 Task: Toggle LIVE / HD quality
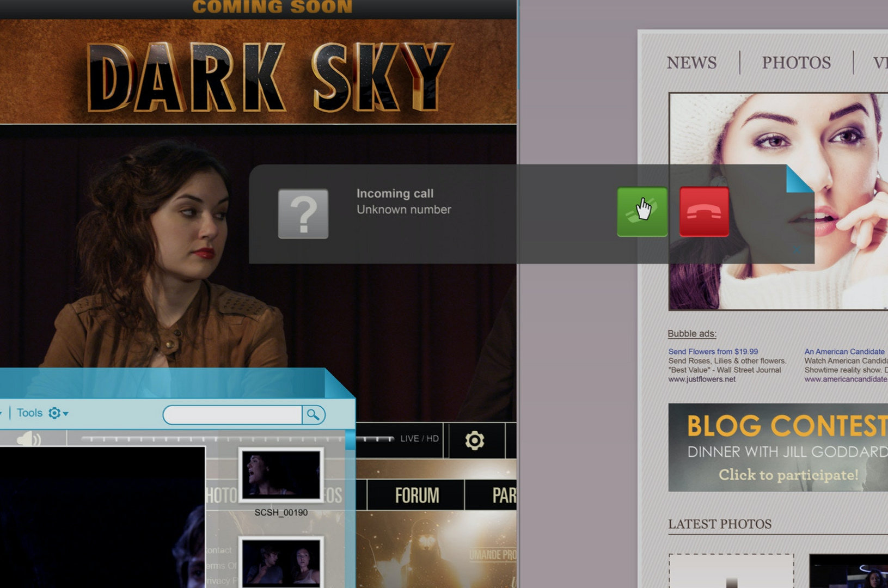[x=419, y=438]
